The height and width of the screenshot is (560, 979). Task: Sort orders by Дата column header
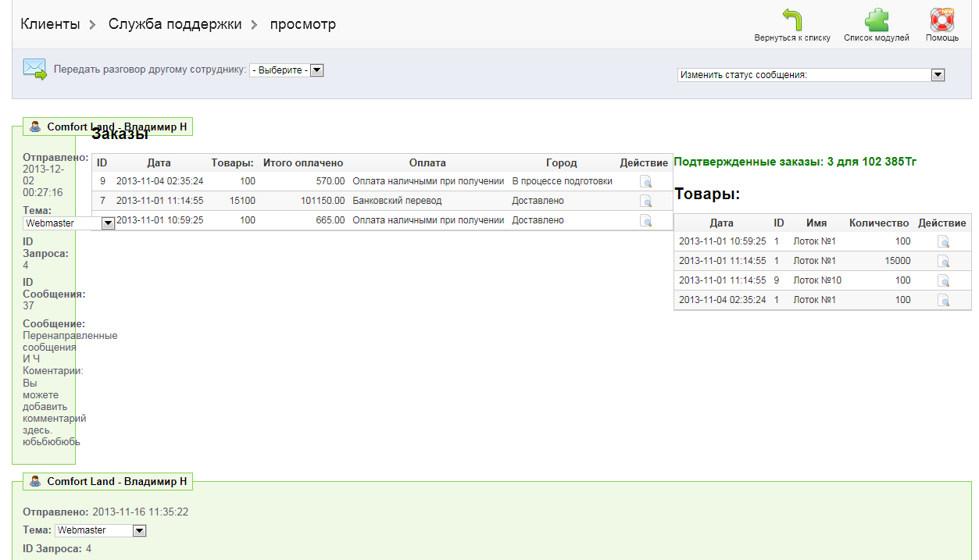pyautogui.click(x=159, y=163)
